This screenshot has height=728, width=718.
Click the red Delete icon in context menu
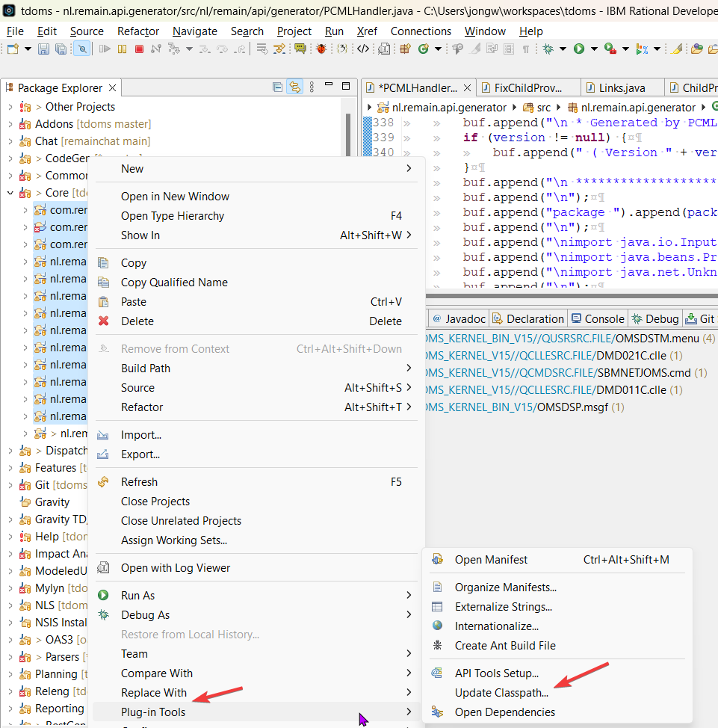click(x=104, y=321)
